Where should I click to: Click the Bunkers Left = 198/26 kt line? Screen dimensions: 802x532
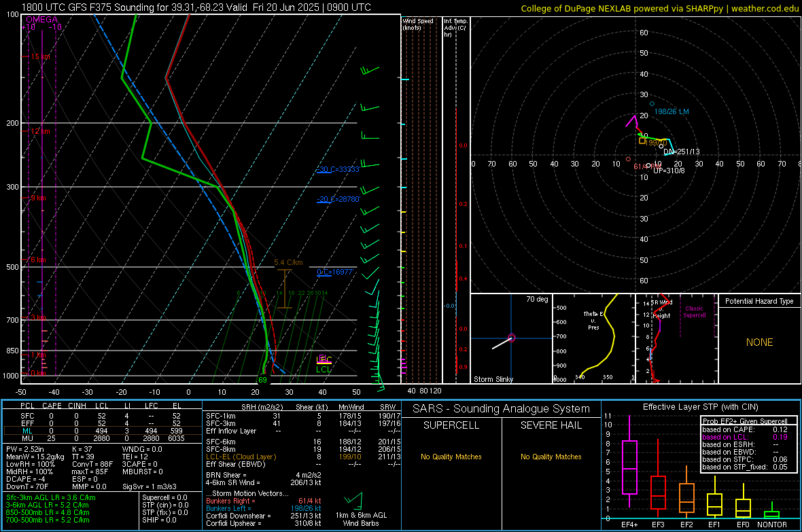click(264, 508)
